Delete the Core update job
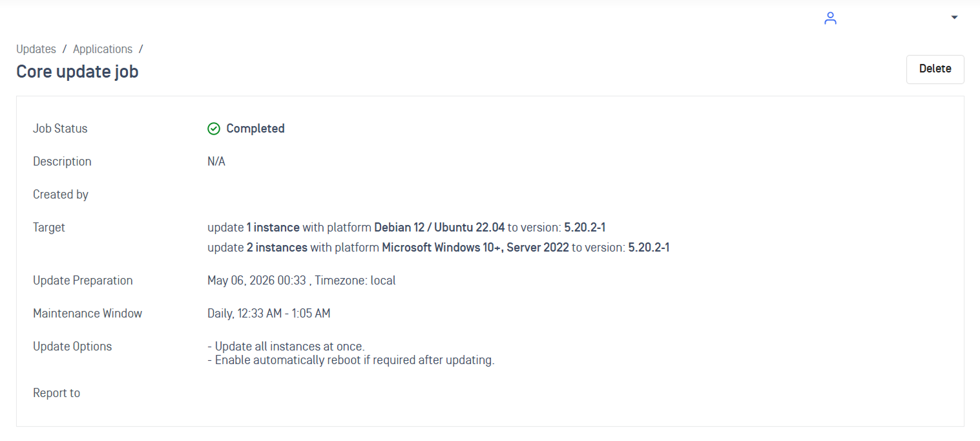The image size is (980, 441). pyautogui.click(x=935, y=69)
